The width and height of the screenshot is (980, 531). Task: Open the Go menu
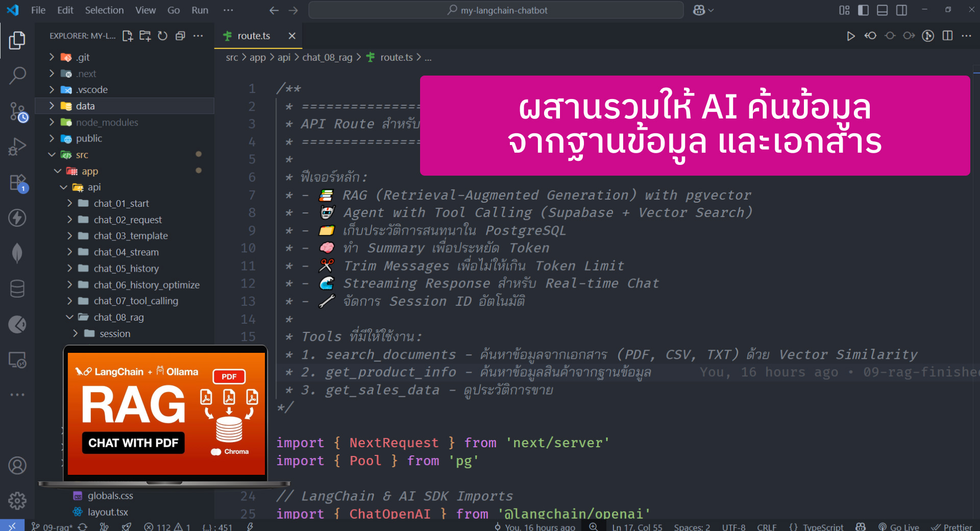pyautogui.click(x=174, y=10)
